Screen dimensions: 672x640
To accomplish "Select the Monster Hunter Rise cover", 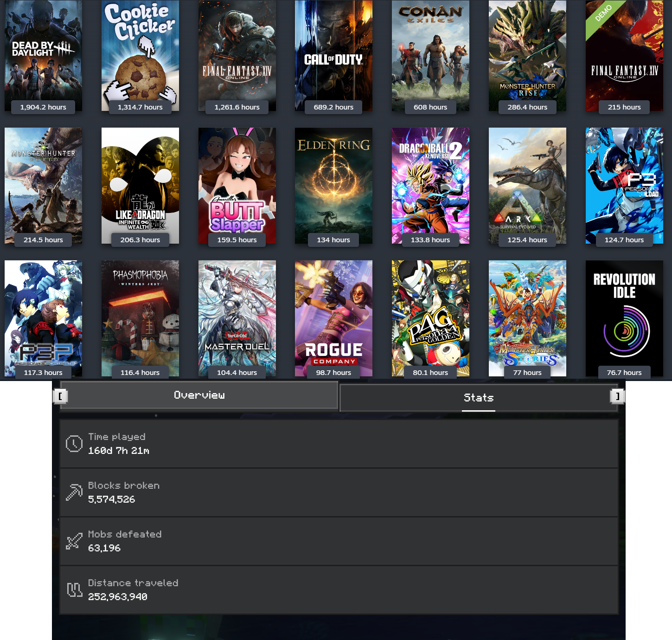I will pyautogui.click(x=527, y=55).
